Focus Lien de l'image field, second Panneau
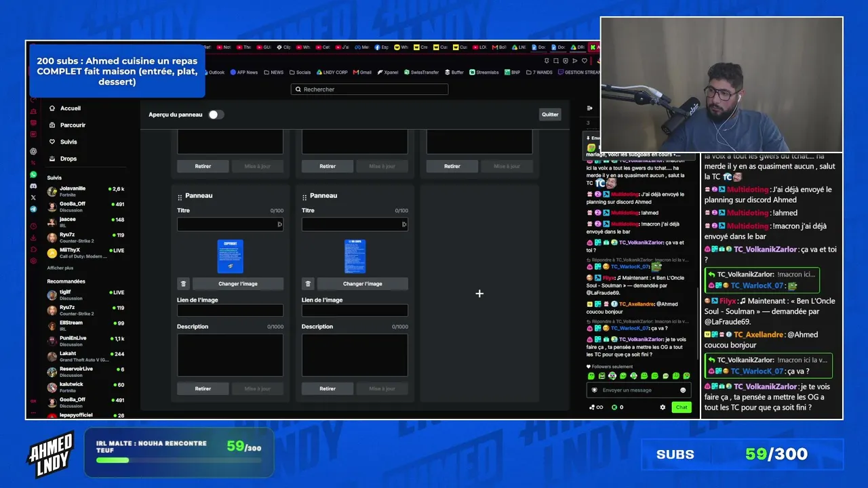 (355, 310)
